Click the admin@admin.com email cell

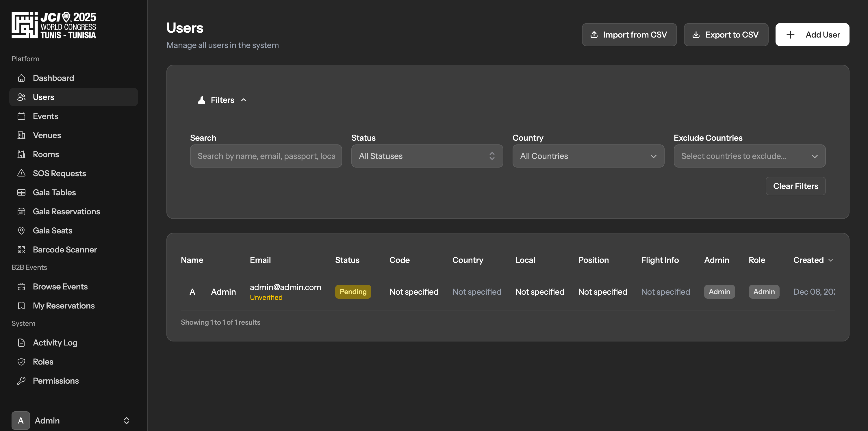pos(285,287)
